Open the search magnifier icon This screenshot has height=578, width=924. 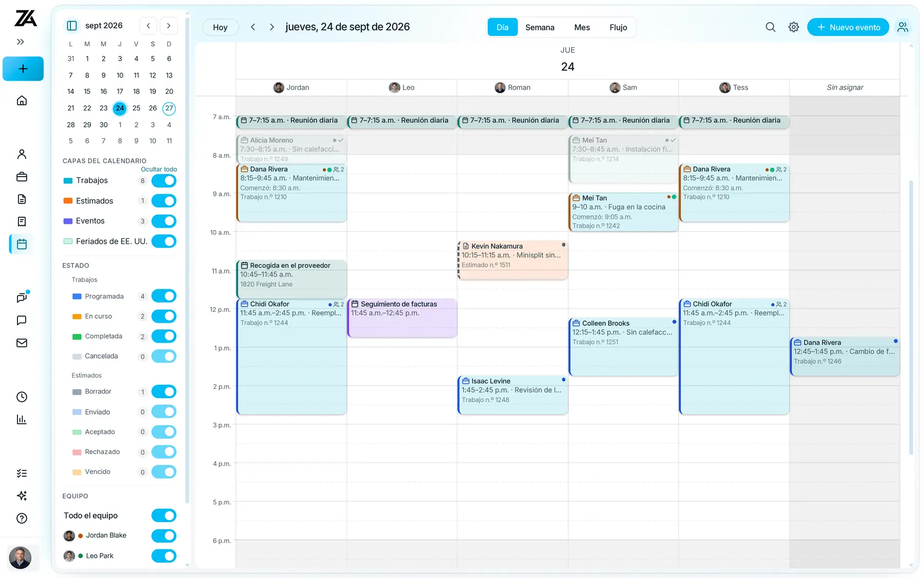click(x=771, y=27)
